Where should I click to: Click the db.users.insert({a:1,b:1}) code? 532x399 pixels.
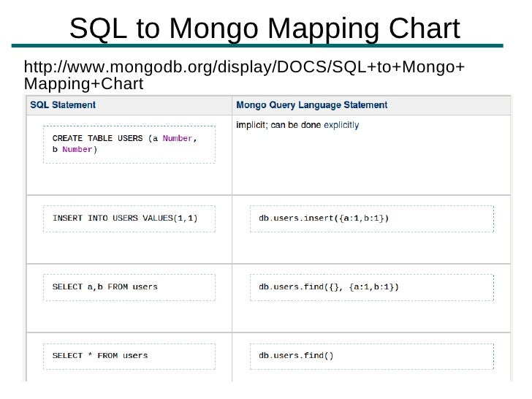pos(324,218)
